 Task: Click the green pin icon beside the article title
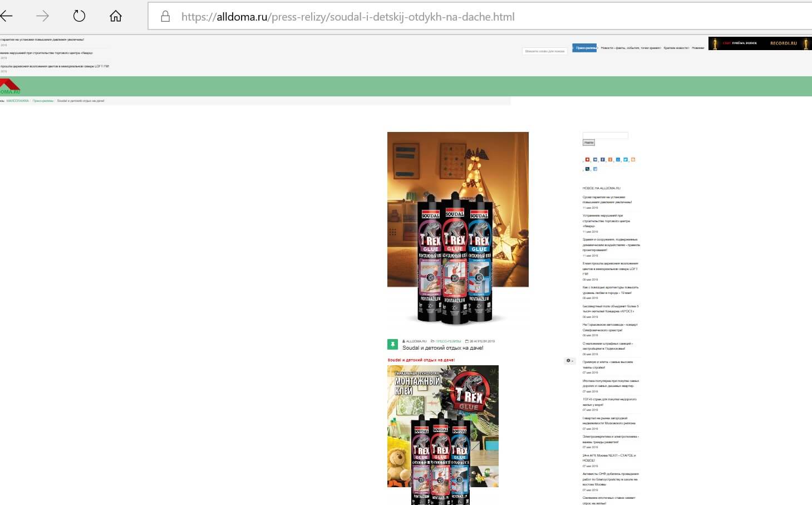point(392,345)
